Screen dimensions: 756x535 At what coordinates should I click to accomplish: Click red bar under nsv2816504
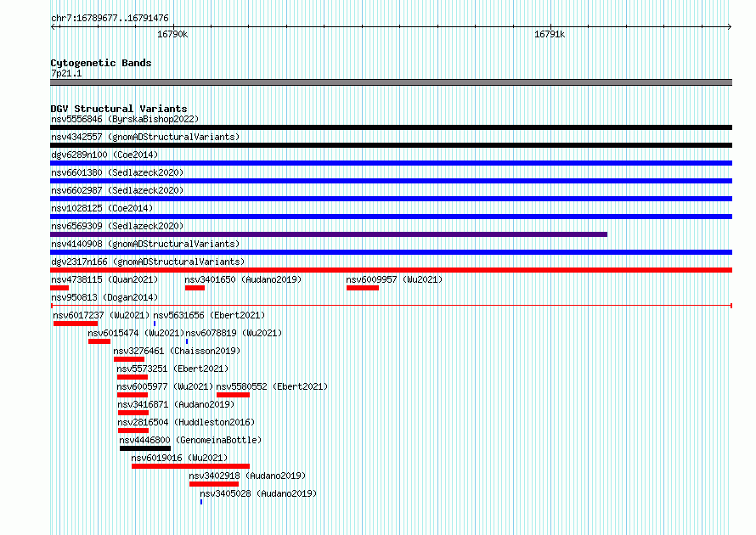click(x=133, y=431)
